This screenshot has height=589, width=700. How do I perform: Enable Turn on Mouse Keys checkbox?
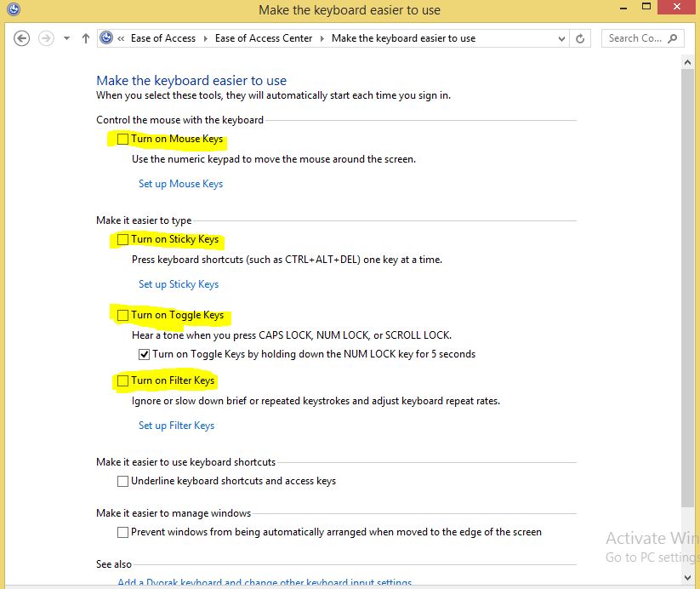[x=122, y=139]
